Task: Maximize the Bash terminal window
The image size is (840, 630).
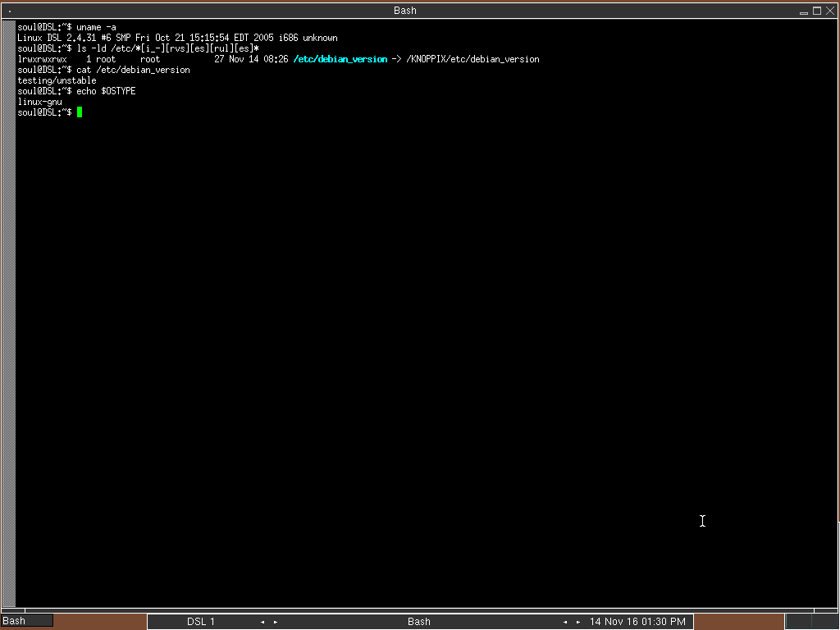Action: [817, 11]
